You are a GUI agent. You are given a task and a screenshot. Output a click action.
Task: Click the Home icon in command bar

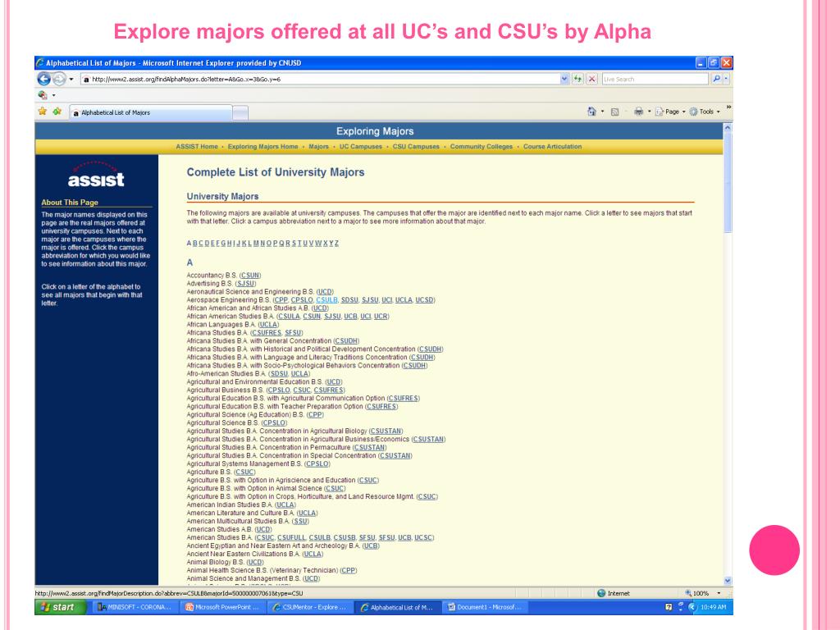[591, 112]
